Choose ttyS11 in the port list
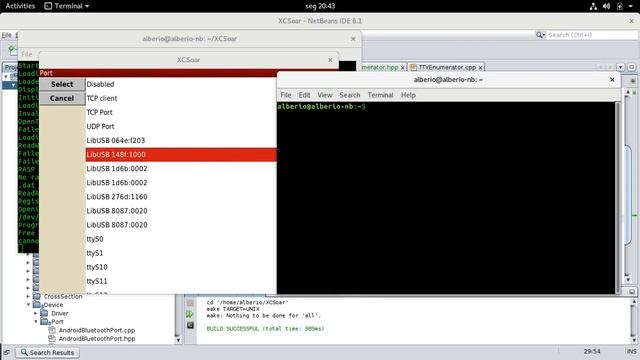The image size is (640, 360). 181,281
